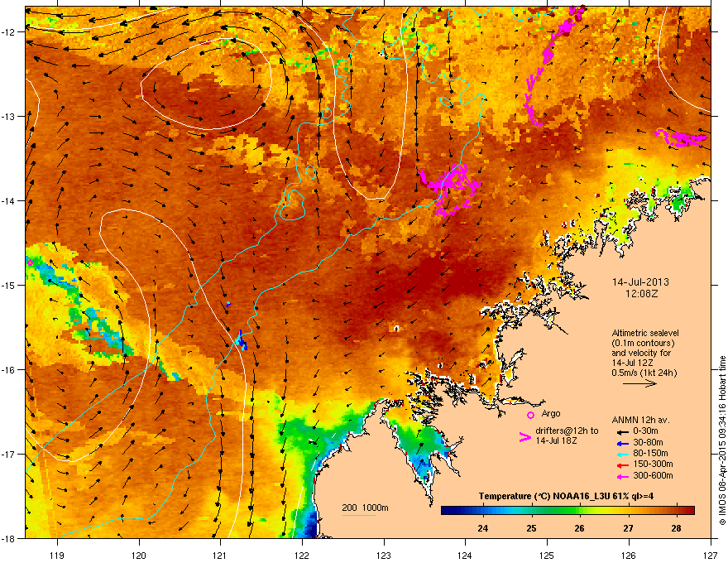Click the latitude -15 axis label
Viewport: 728px width, 563px height.
[8, 285]
